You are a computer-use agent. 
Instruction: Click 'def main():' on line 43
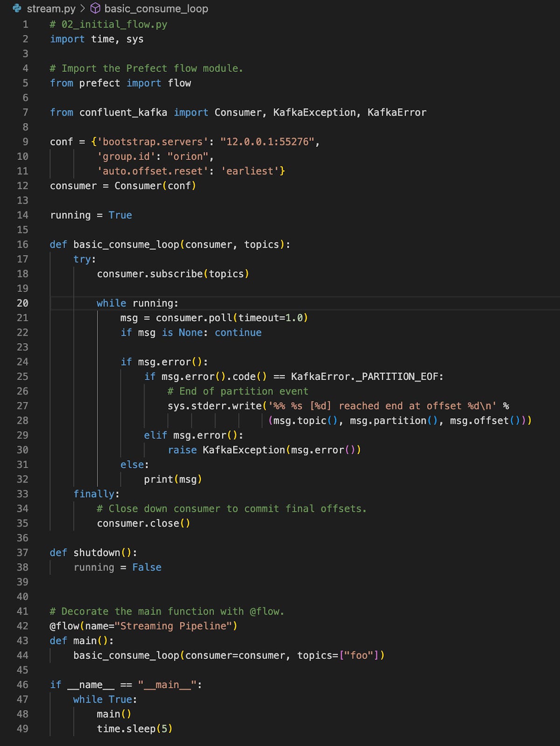(x=82, y=641)
